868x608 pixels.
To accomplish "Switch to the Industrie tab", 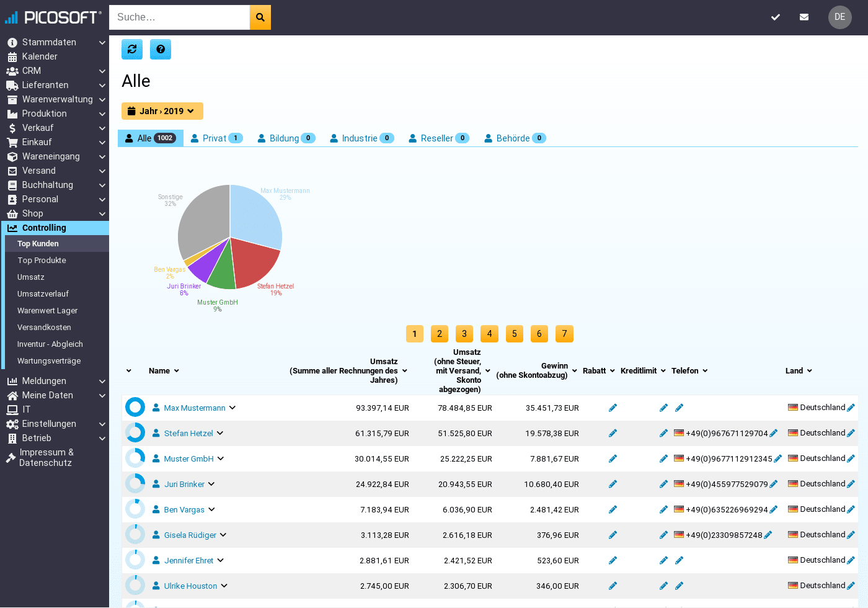I will pyautogui.click(x=362, y=138).
